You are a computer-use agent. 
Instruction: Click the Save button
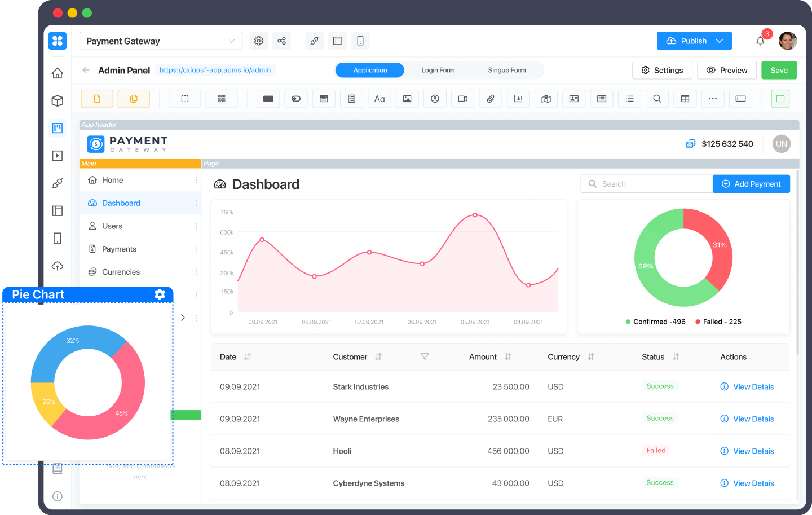coord(779,70)
